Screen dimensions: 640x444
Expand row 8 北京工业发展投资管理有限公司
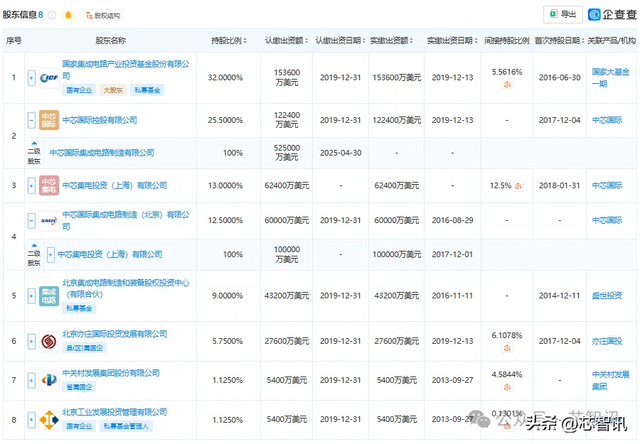pyautogui.click(x=31, y=420)
